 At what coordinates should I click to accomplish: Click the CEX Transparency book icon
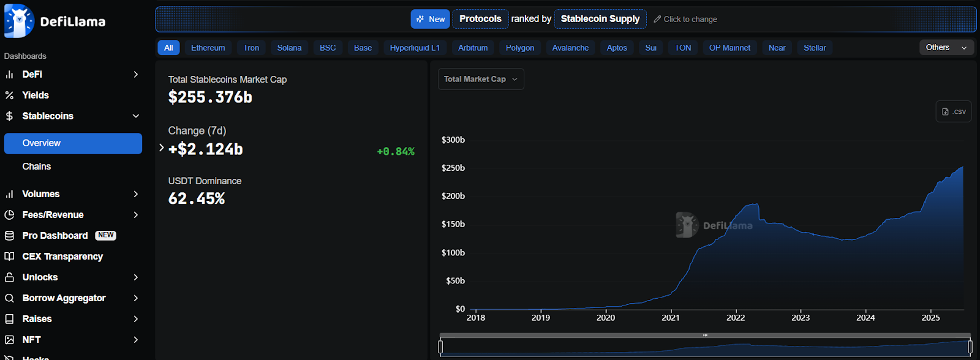click(x=9, y=257)
